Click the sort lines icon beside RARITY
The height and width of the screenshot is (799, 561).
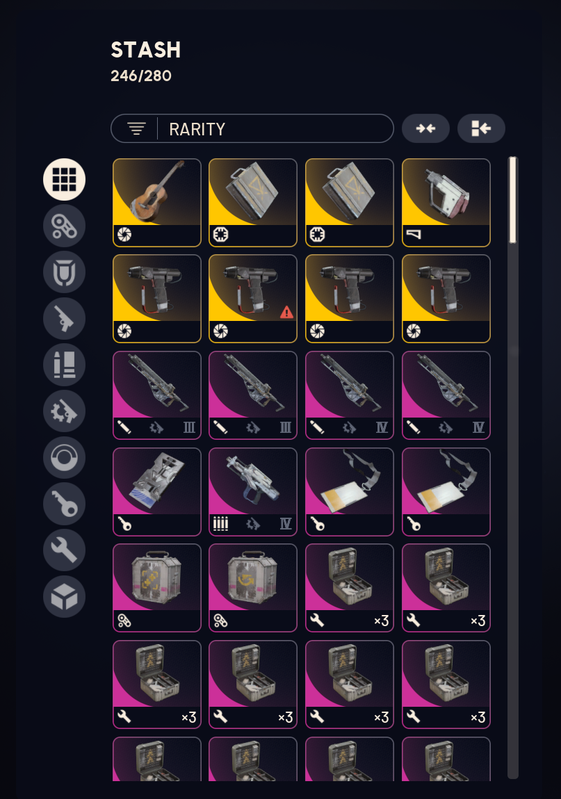coord(136,128)
